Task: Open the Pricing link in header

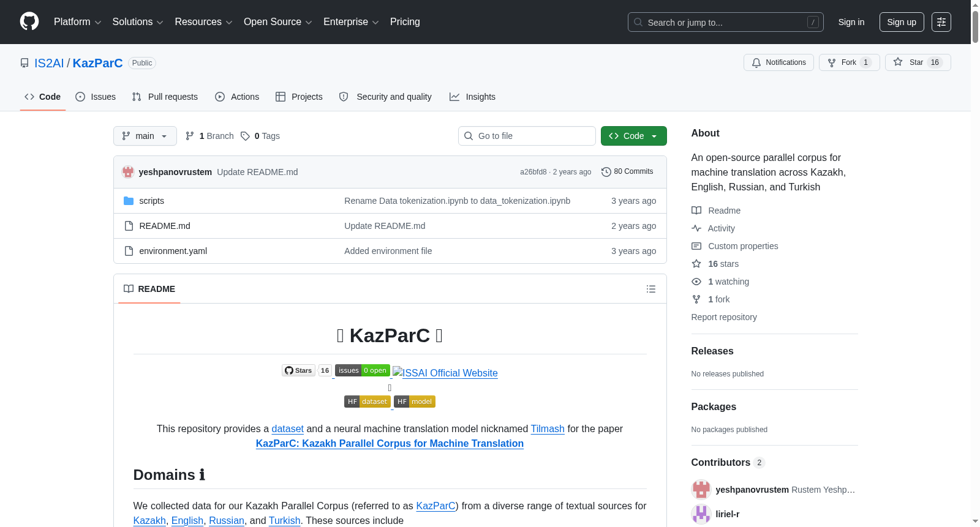Action: (405, 22)
